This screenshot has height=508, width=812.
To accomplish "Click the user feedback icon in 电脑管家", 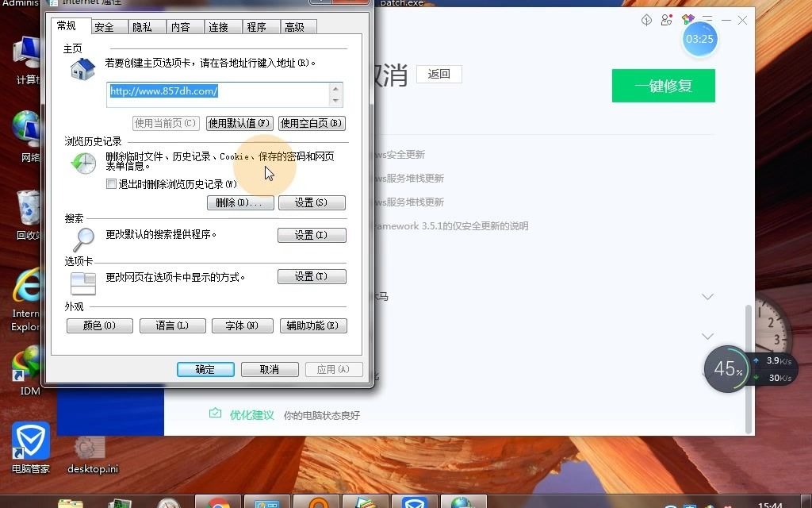I will pos(666,19).
